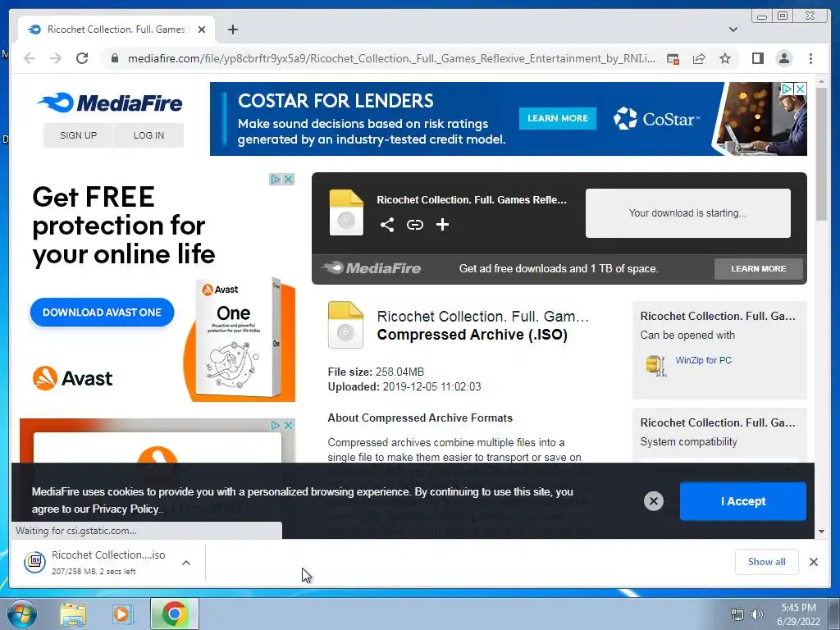Open the browser side panel icon
Screen dimensions: 840x630
pos(757,58)
